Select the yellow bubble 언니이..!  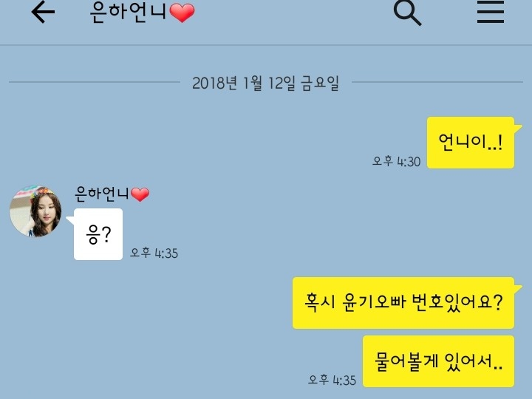470,143
